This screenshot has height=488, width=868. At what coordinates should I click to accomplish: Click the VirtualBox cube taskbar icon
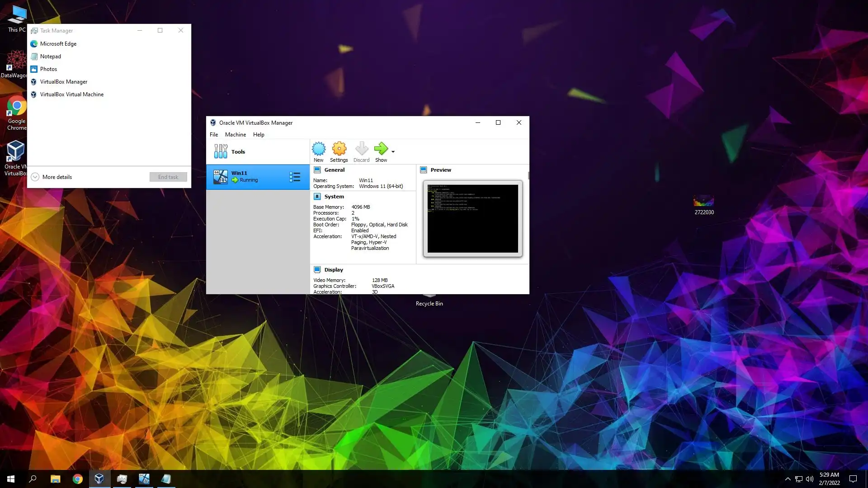click(x=99, y=479)
